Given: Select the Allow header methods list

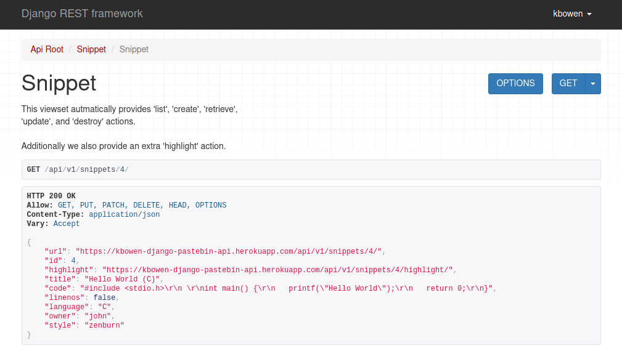Looking at the screenshot, I should pyautogui.click(x=142, y=205).
